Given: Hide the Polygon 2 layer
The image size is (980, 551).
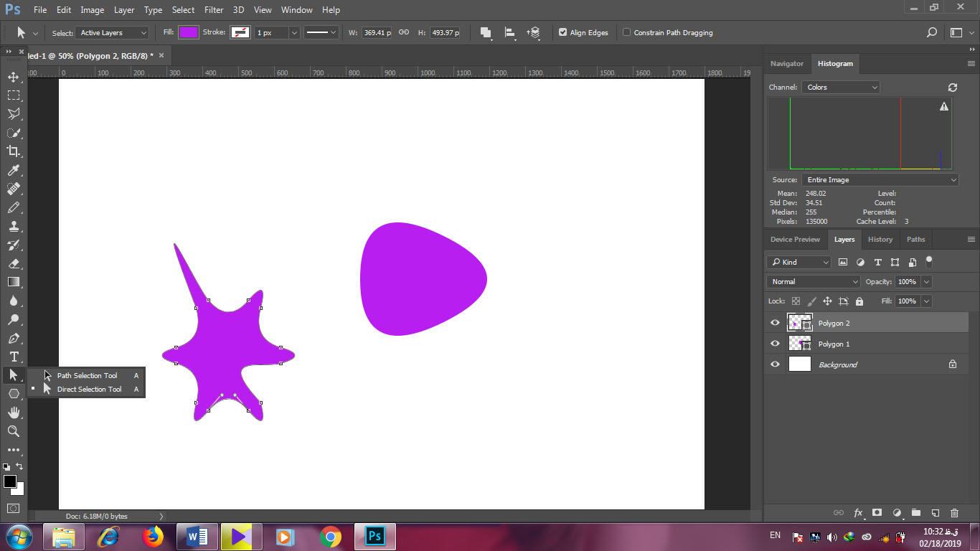Looking at the screenshot, I should pos(775,323).
